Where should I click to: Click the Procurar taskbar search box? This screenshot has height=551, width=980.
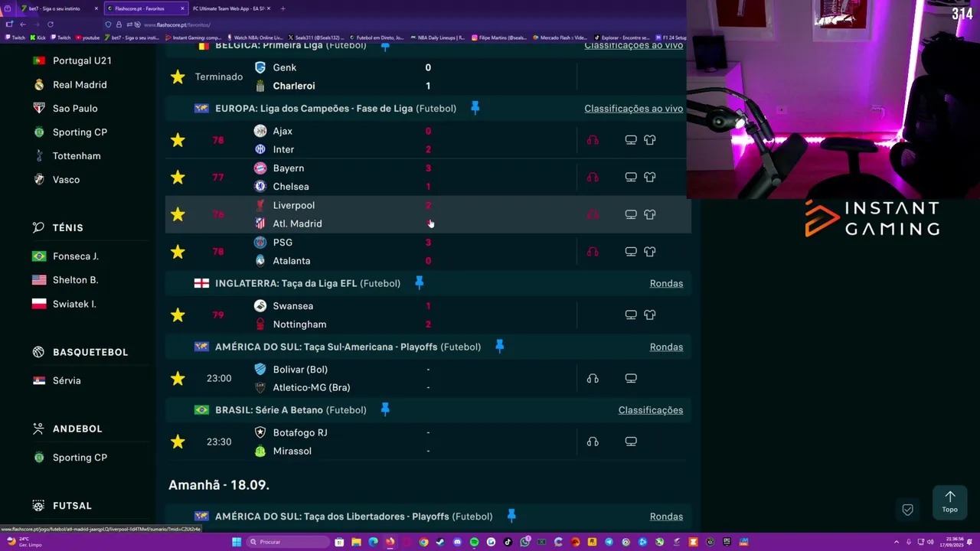click(288, 542)
